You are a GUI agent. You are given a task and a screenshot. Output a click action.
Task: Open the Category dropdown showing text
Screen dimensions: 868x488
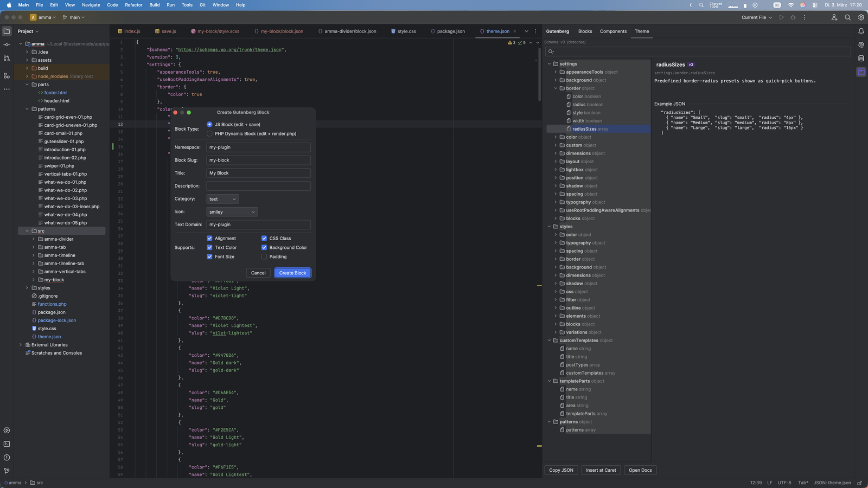[222, 199]
